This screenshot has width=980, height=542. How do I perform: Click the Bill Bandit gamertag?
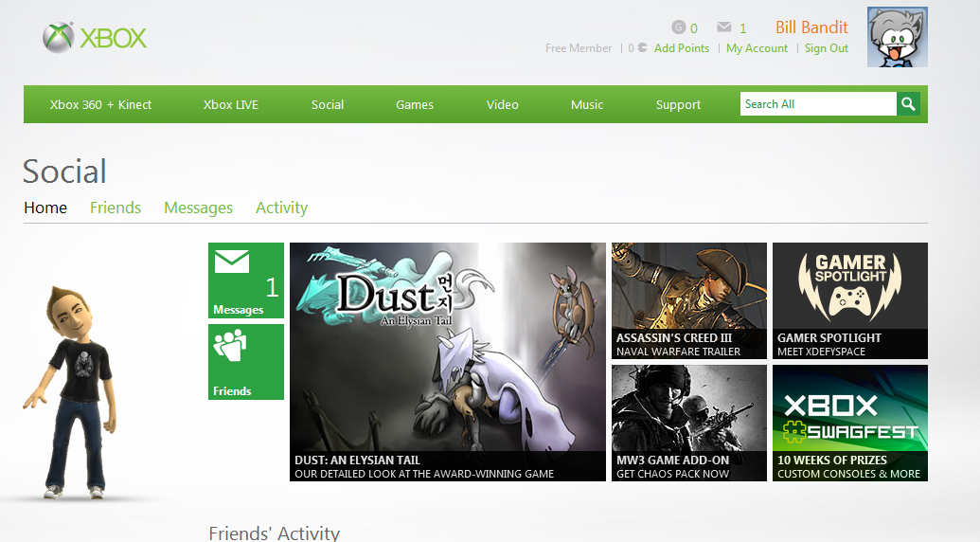811,27
